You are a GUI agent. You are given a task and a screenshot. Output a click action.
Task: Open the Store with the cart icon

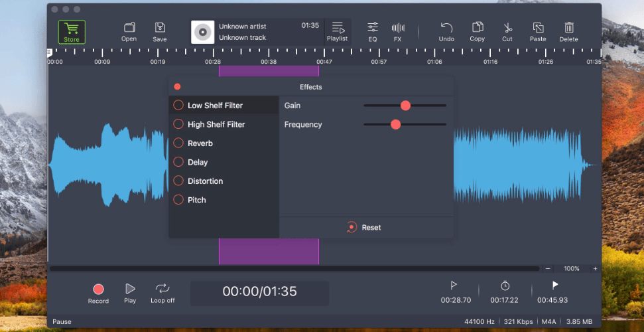pos(72,32)
